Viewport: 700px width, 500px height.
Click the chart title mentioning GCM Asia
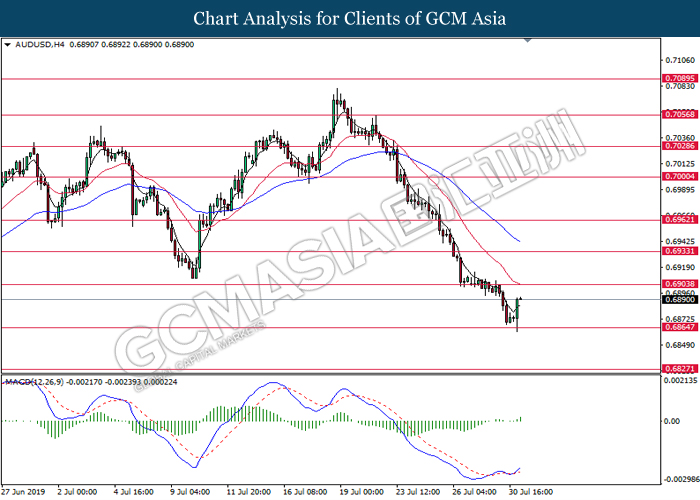(x=350, y=18)
